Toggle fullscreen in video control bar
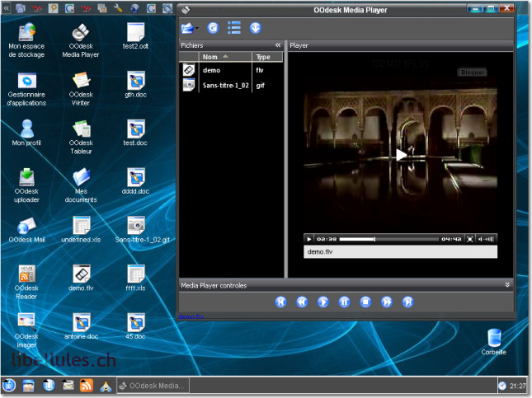The height and width of the screenshot is (398, 532). (x=470, y=239)
